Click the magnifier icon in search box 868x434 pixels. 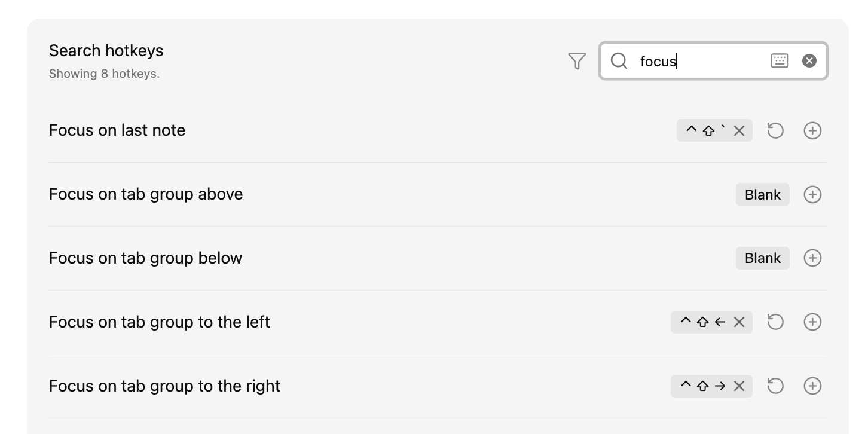[x=619, y=61]
